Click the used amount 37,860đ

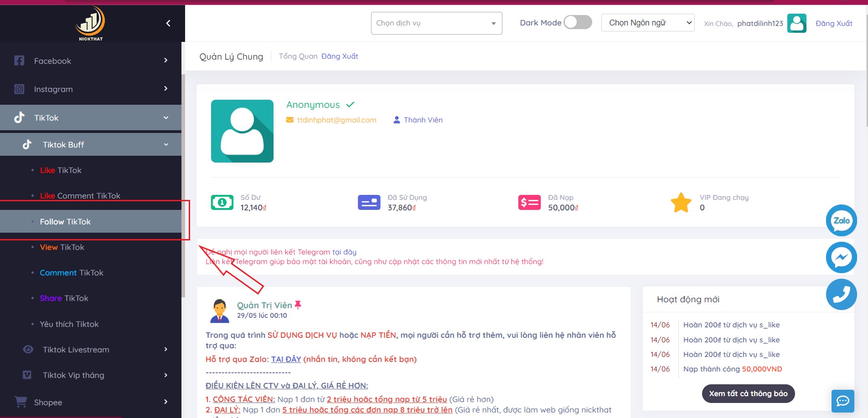click(x=402, y=208)
